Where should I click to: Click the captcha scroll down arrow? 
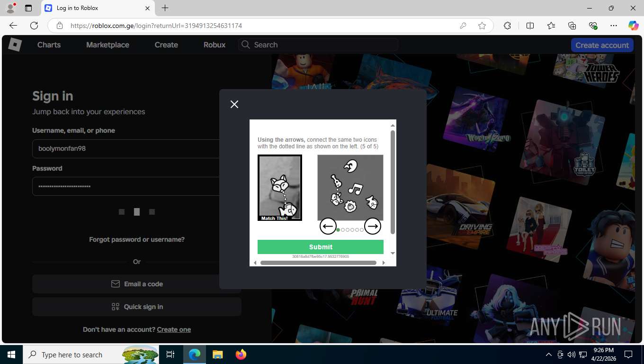pyautogui.click(x=393, y=254)
